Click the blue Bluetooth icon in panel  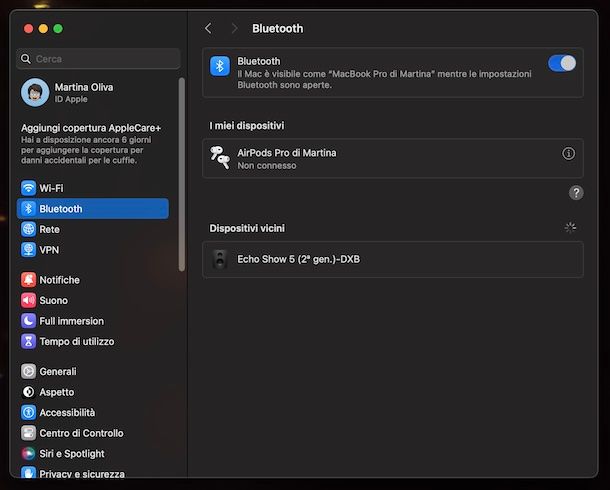click(x=220, y=65)
